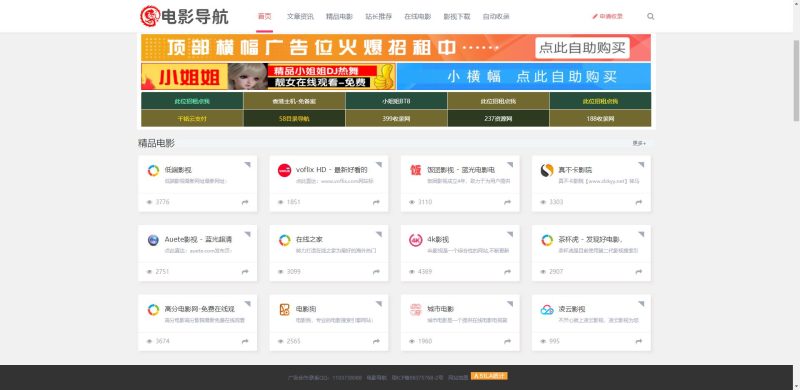Expand 更多+ link beside 精品电影
Image resolution: width=800 pixels, height=390 pixels.
tap(639, 143)
